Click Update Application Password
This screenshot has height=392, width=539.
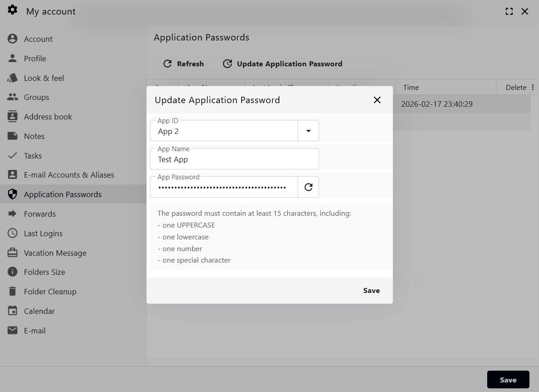click(x=282, y=64)
